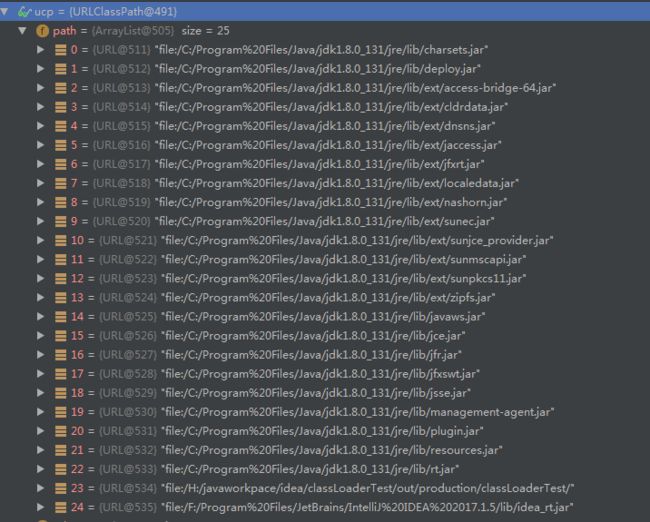
Task: Select the localedata.jar URL string
Action: coord(337,183)
